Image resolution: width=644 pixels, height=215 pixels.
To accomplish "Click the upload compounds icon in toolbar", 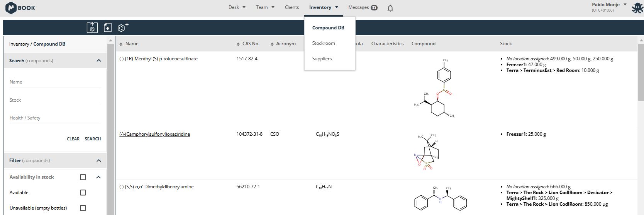I will 92,27.
